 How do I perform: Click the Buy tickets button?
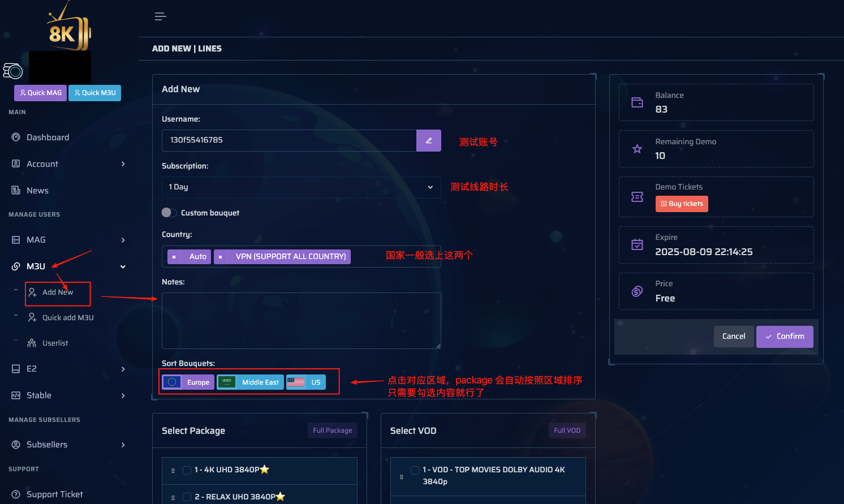682,204
